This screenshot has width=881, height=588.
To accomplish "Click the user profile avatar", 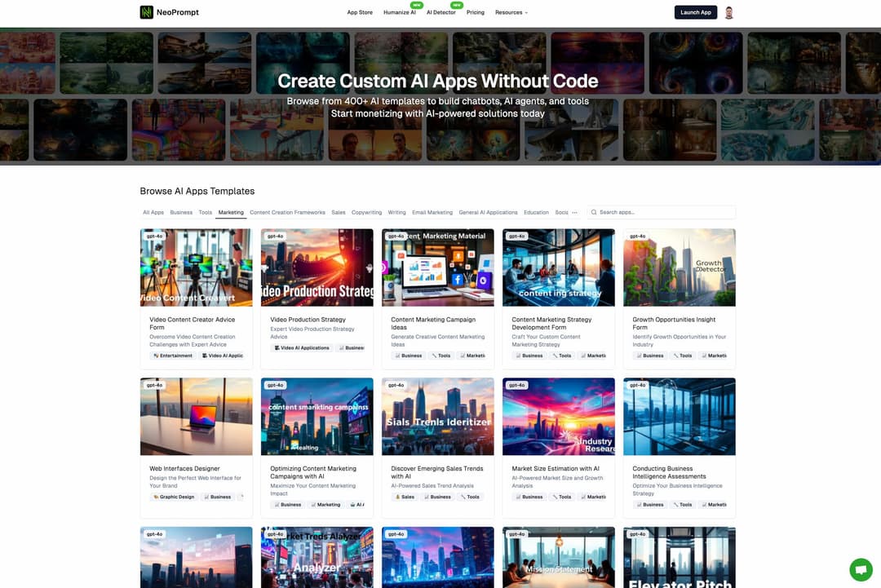I will click(x=728, y=12).
